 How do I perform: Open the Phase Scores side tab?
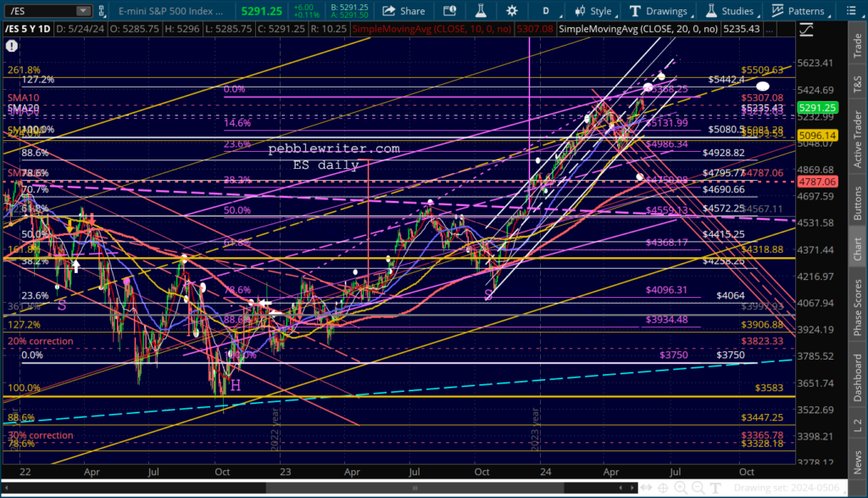tap(858, 307)
